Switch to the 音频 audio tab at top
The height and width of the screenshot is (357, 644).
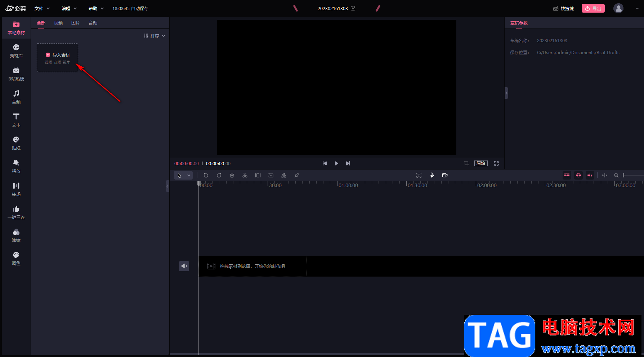[93, 23]
